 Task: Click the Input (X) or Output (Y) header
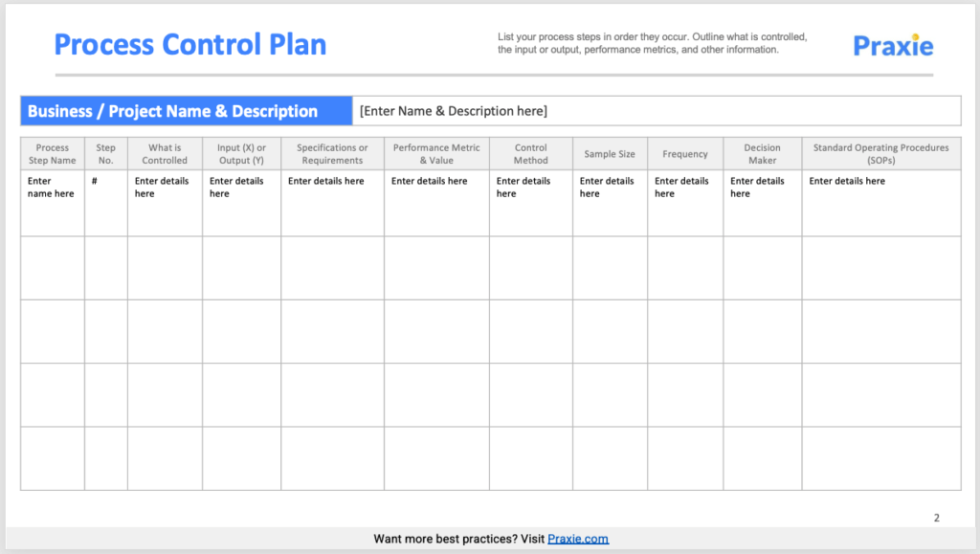(x=241, y=154)
